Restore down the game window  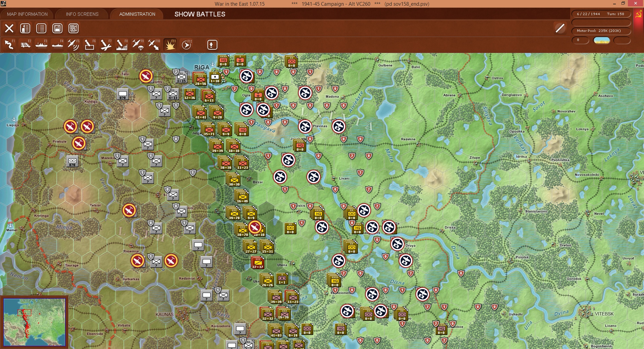pos(623,4)
